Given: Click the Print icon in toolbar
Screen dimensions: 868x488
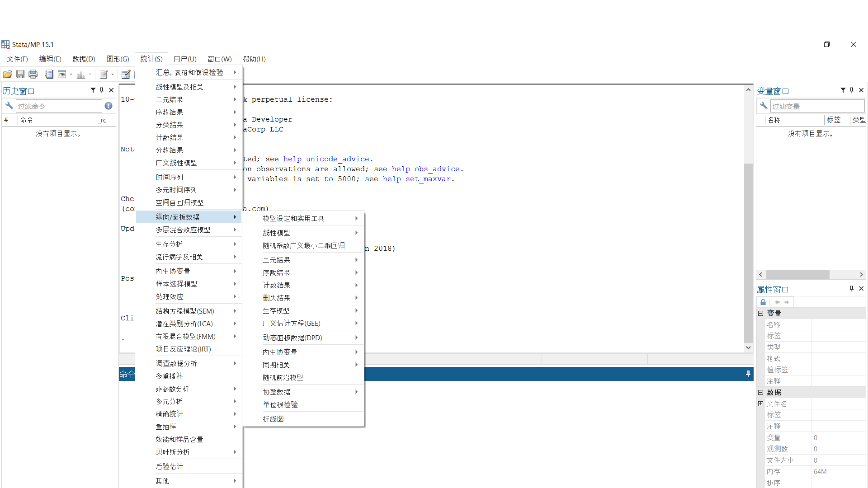Looking at the screenshot, I should [33, 75].
